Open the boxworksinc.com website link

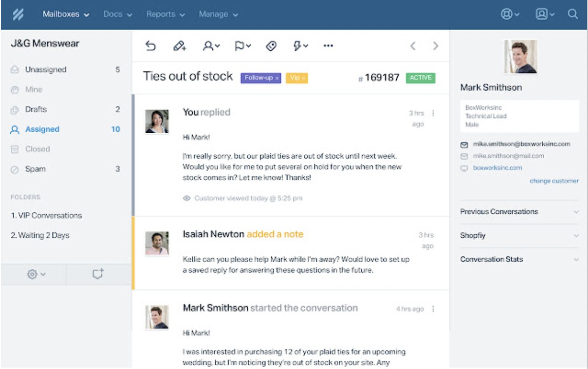[x=499, y=168]
